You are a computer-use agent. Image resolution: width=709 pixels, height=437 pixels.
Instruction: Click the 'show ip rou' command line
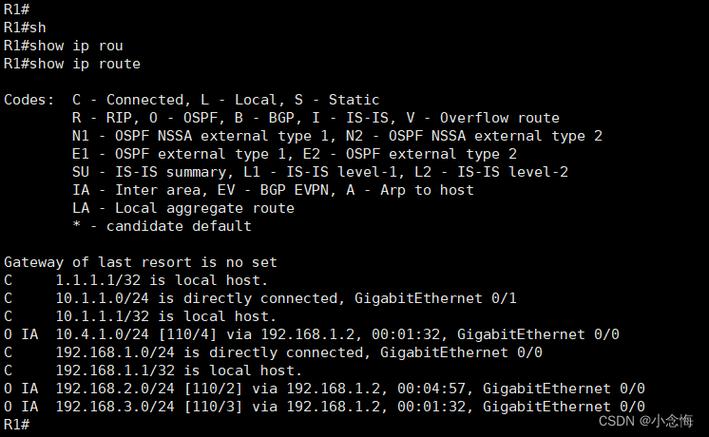[64, 46]
